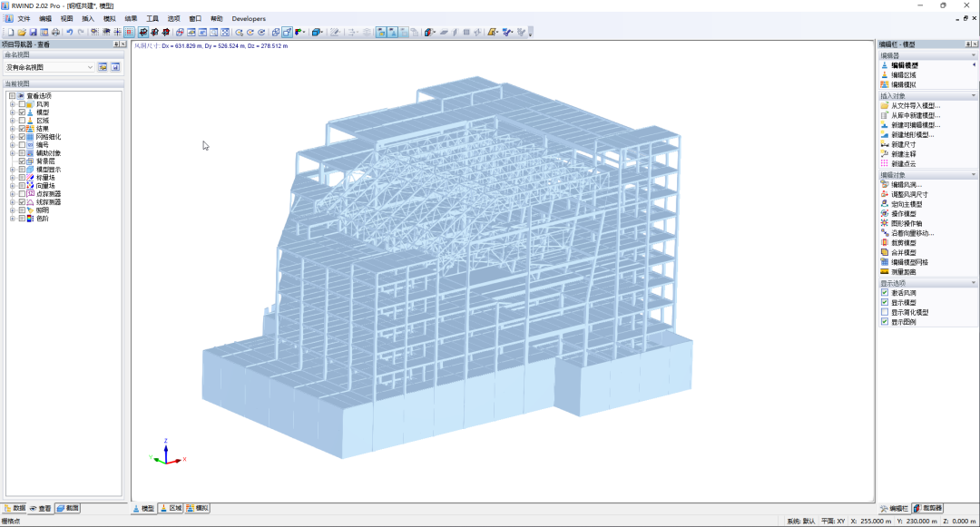
Task: Select the 线探测器 tree item
Action: point(48,202)
